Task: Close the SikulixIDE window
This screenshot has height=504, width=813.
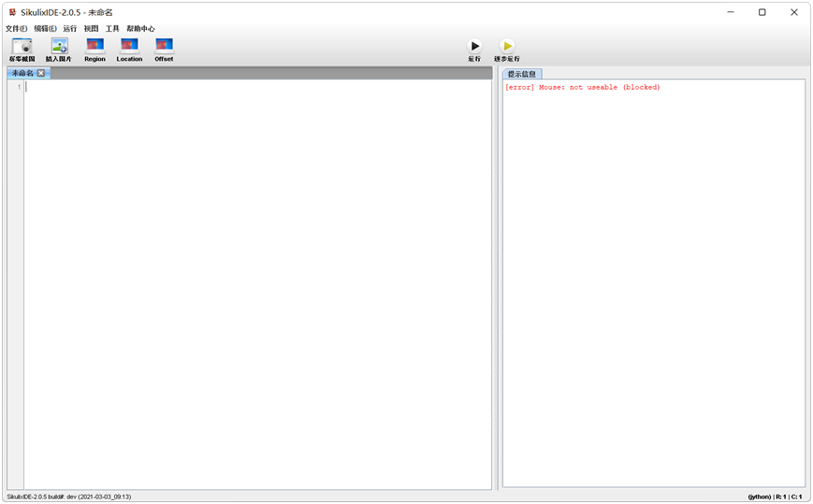Action: click(x=793, y=12)
